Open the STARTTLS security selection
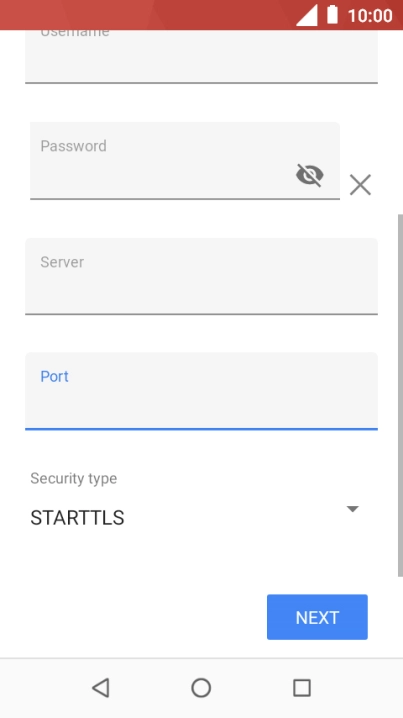This screenshot has width=403, height=718. 197,517
